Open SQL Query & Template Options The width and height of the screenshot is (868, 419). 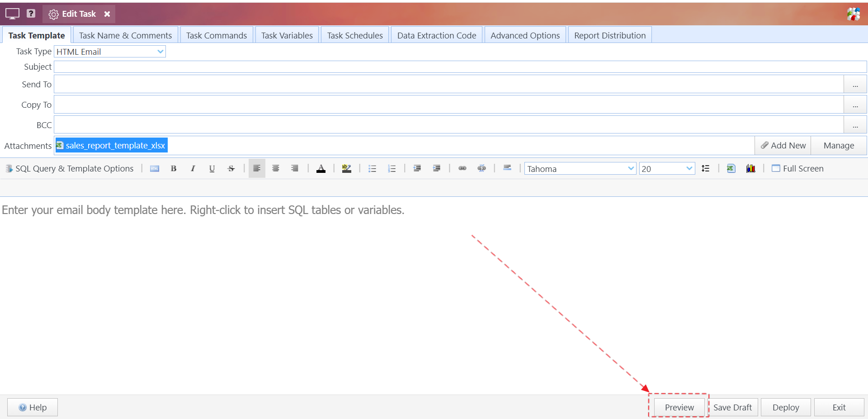70,168
